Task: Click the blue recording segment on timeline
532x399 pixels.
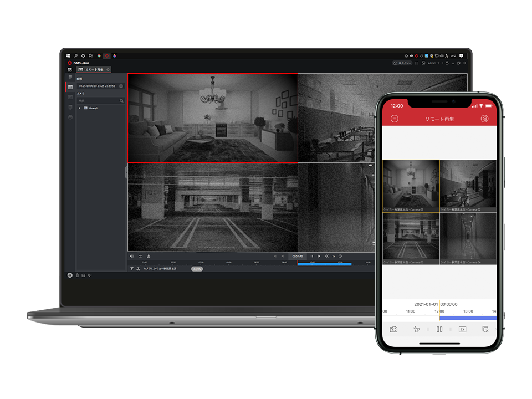Action: (x=324, y=264)
